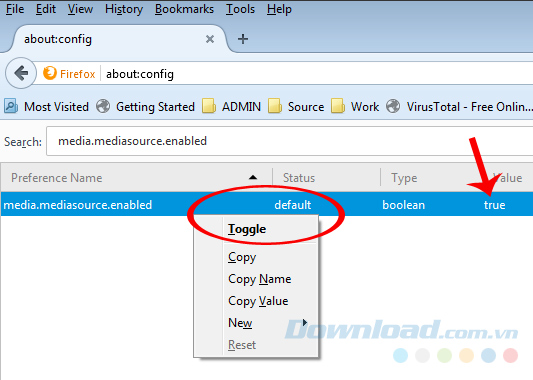Viewport: 533px width, 380px height.
Task: Choose Toggle in context menu
Action: [x=256, y=229]
